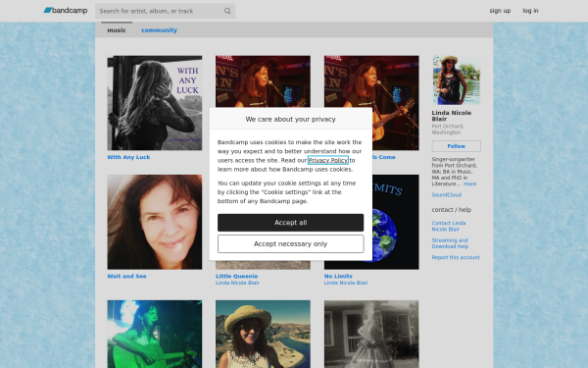Open the log in link
This screenshot has width=588, height=368.
(x=530, y=11)
